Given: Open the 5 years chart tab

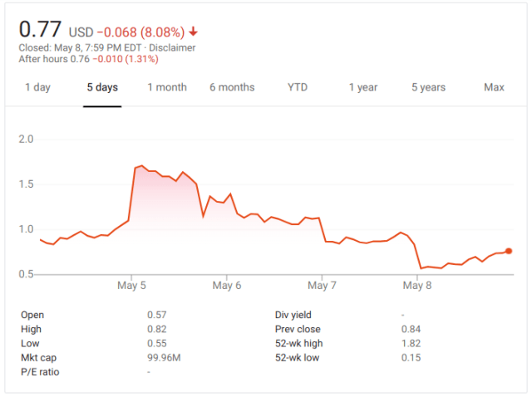Looking at the screenshot, I should pyautogui.click(x=428, y=87).
